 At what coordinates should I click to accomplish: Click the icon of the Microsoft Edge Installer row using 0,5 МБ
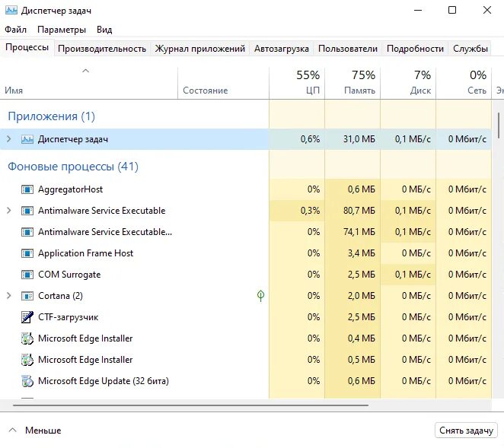tap(27, 360)
